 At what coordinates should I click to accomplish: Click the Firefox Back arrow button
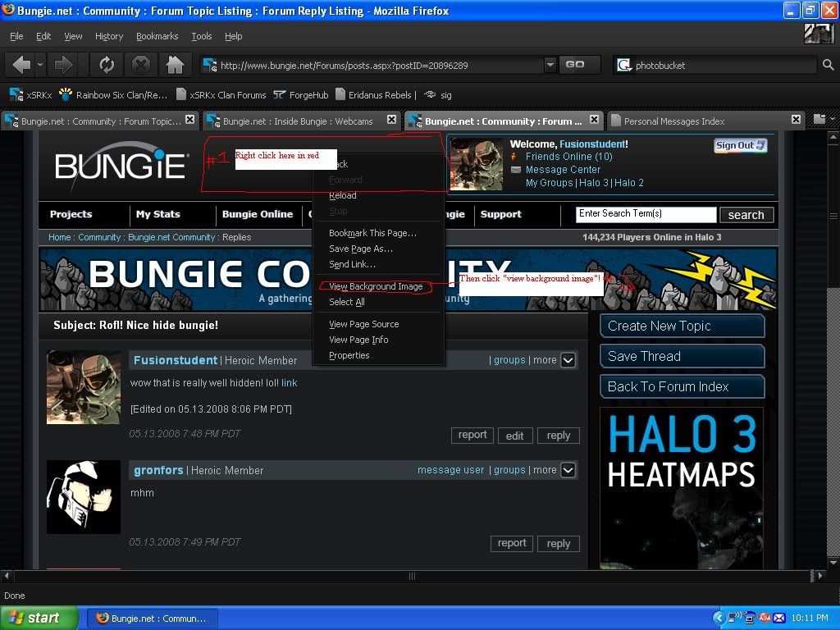(x=24, y=65)
